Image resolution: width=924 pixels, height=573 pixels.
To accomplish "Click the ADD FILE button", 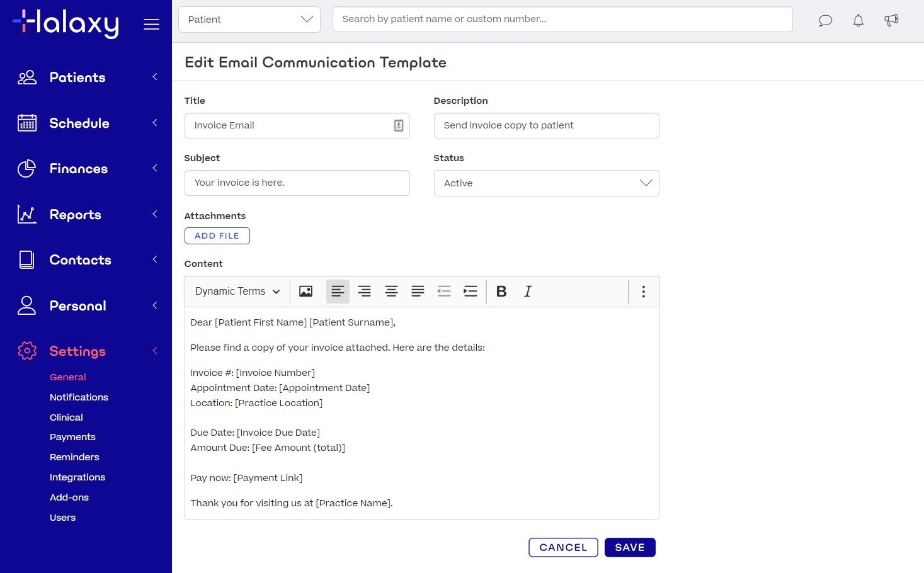I will [217, 236].
